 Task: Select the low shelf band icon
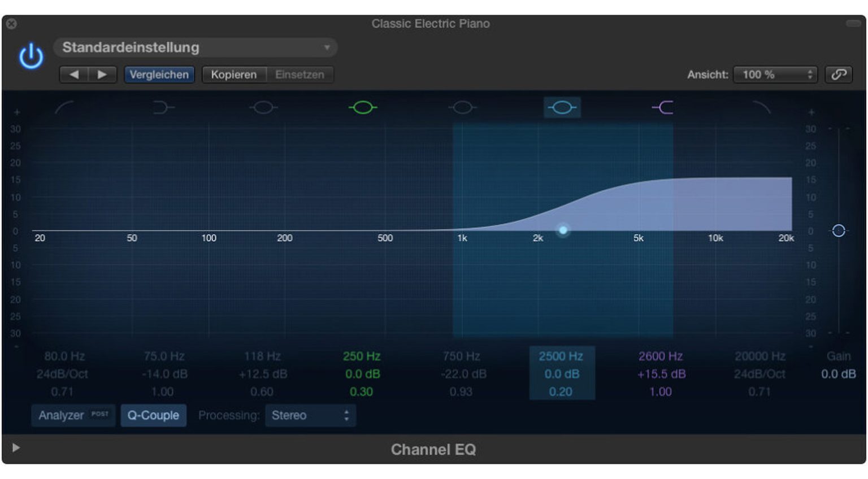tap(163, 107)
